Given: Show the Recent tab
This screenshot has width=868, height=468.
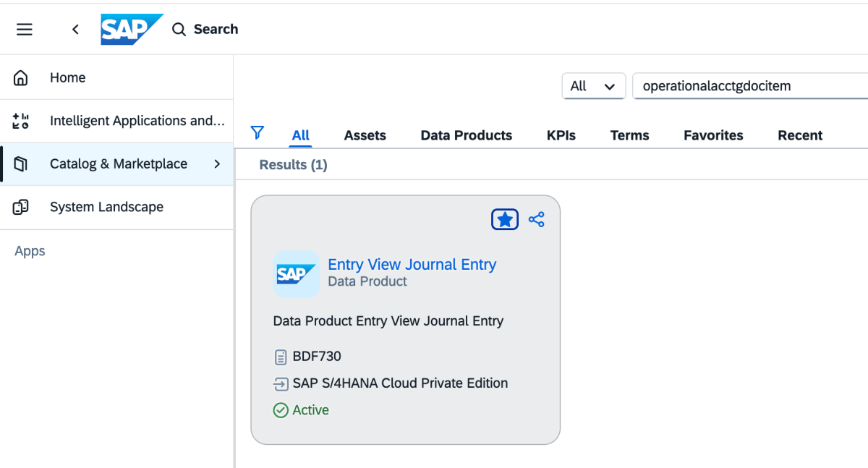Looking at the screenshot, I should pyautogui.click(x=800, y=135).
